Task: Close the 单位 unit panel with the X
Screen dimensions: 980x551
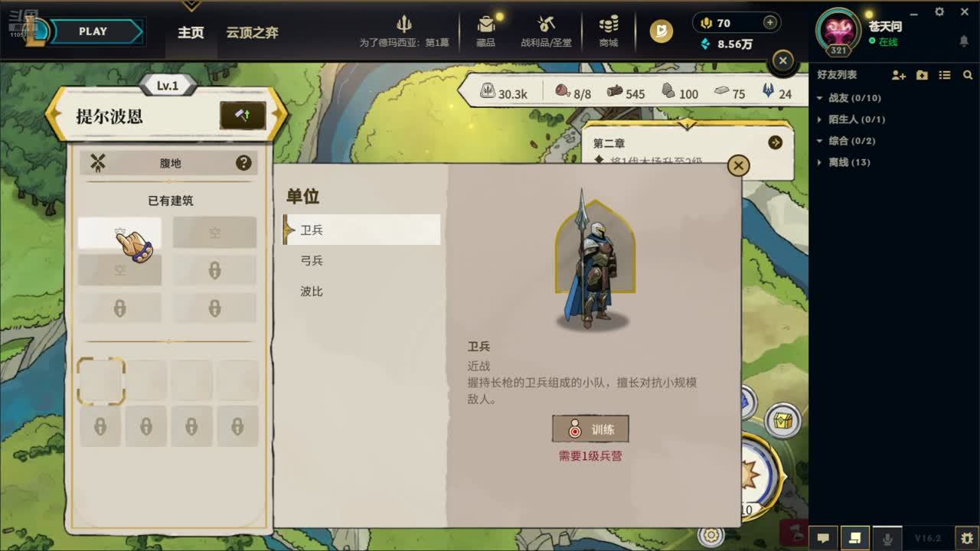Action: pyautogui.click(x=738, y=165)
